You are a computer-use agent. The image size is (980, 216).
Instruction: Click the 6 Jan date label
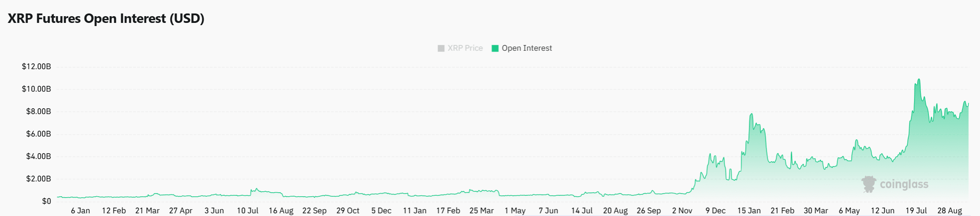(x=80, y=211)
